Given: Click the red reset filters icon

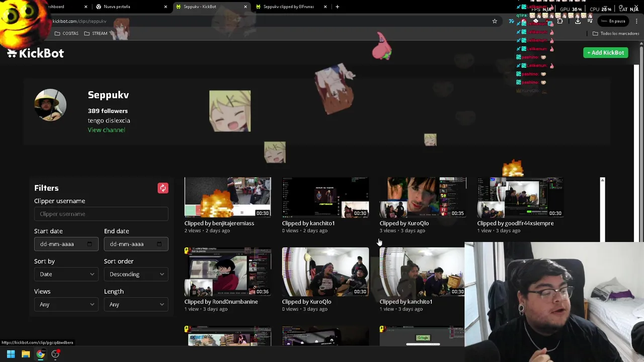Looking at the screenshot, I should [163, 188].
